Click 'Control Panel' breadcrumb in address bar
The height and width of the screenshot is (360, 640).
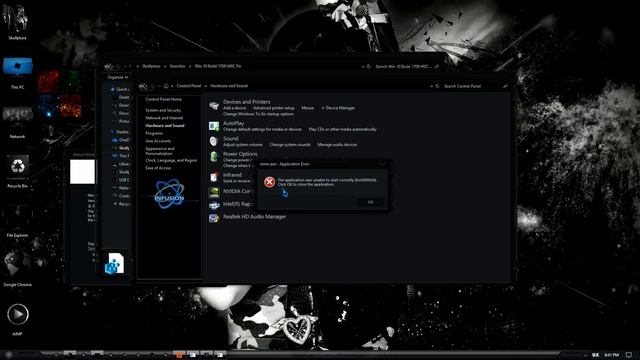189,86
